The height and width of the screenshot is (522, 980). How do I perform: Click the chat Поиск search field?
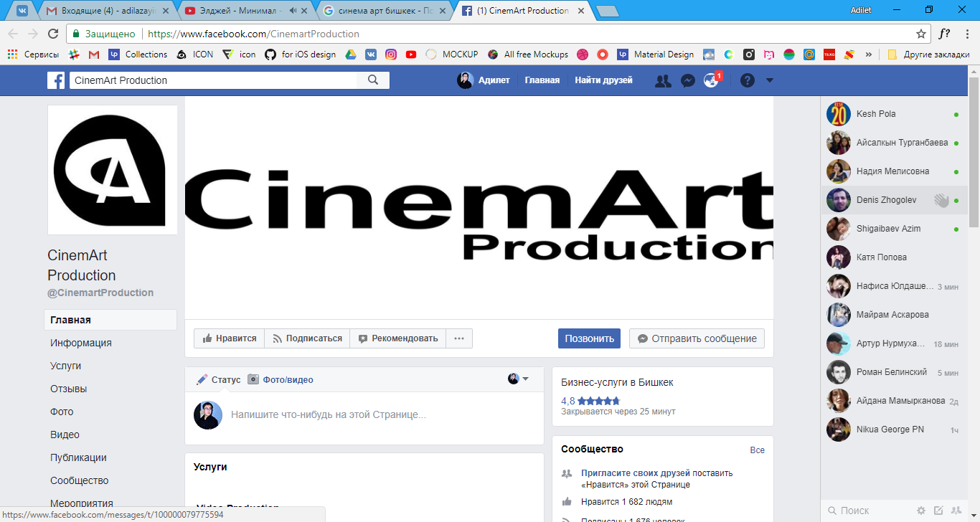pyautogui.click(x=868, y=511)
